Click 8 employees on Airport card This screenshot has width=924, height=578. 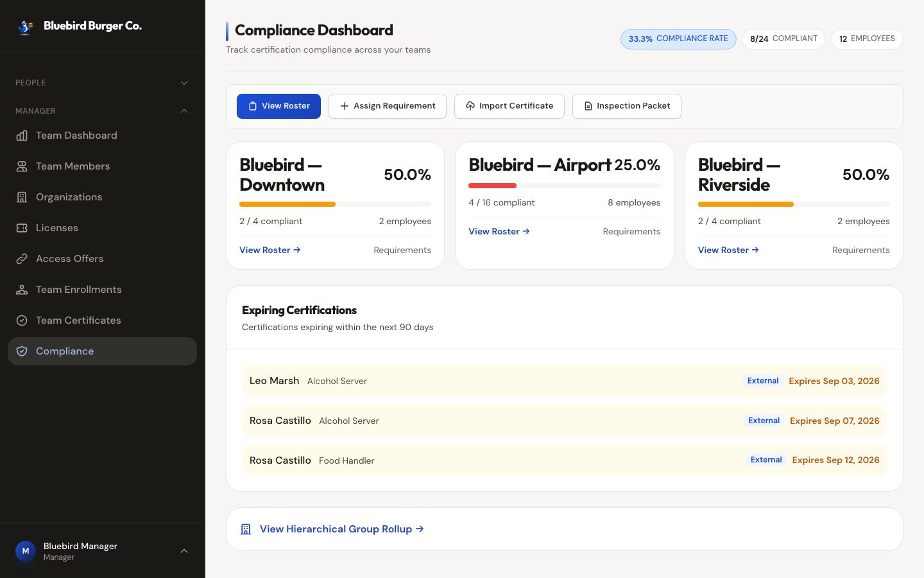634,202
